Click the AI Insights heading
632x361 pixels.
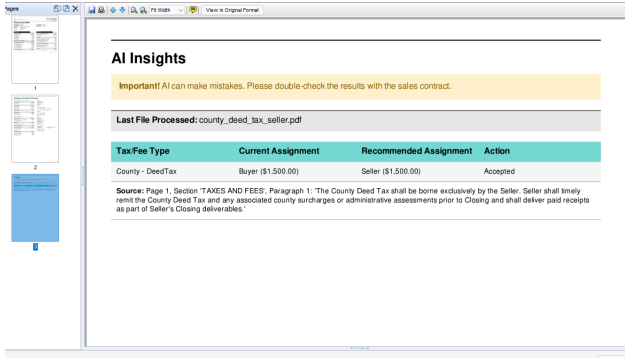pyautogui.click(x=149, y=58)
